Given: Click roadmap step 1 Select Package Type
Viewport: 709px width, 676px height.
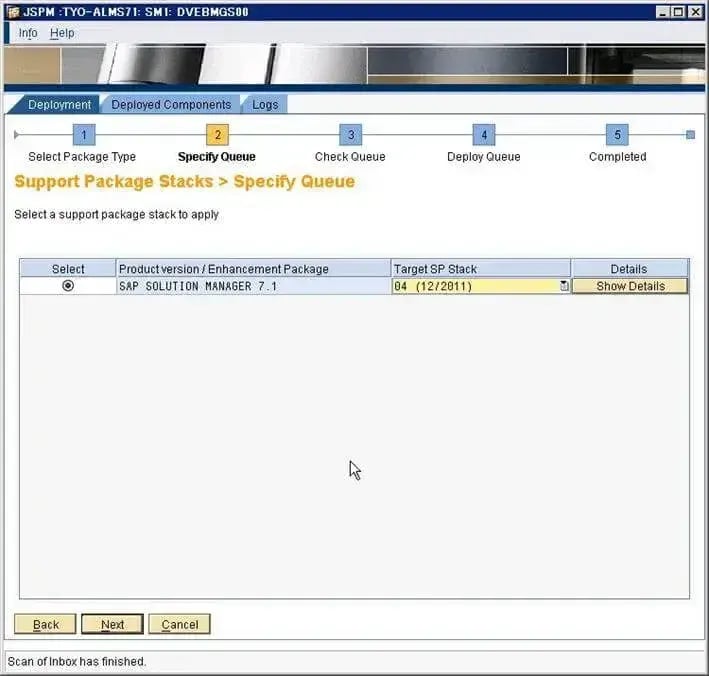Looking at the screenshot, I should (x=84, y=135).
